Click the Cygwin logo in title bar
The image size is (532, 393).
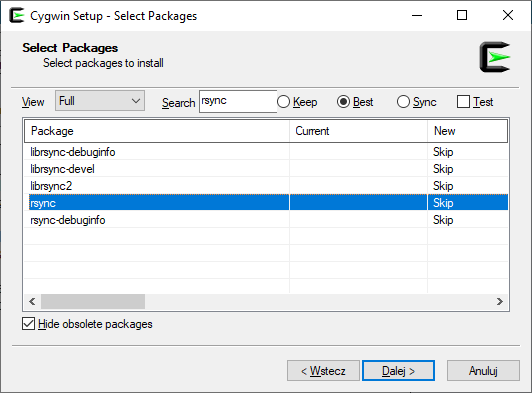click(x=17, y=16)
